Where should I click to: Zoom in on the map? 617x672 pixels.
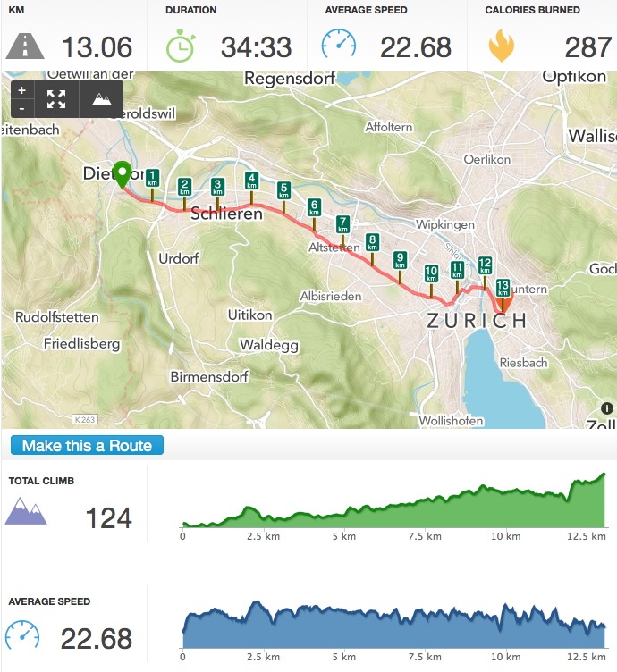(x=21, y=91)
